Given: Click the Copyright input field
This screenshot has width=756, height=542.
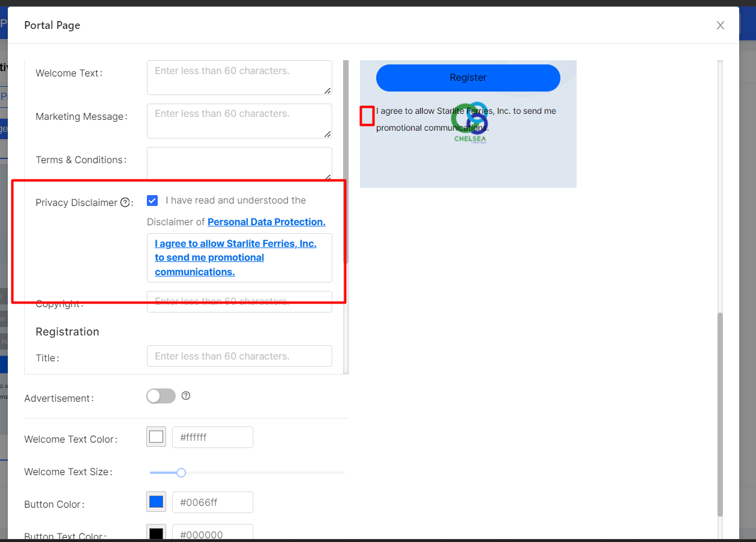Looking at the screenshot, I should 240,302.
